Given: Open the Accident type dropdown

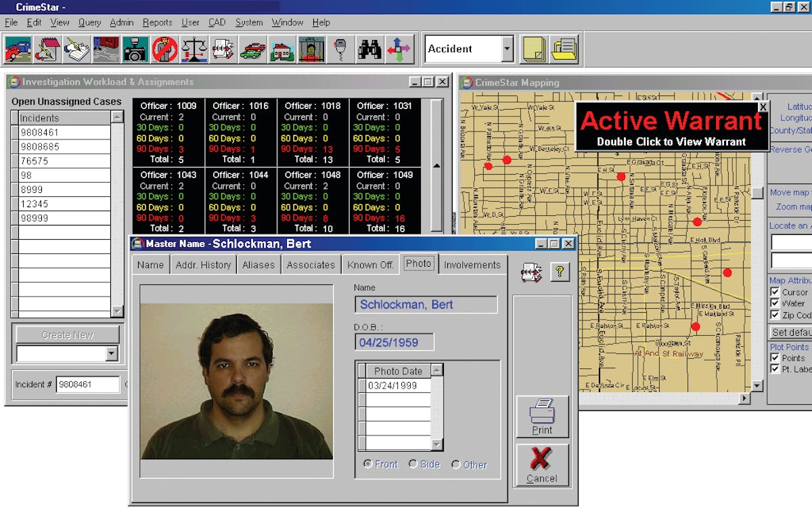Looking at the screenshot, I should pos(506,49).
